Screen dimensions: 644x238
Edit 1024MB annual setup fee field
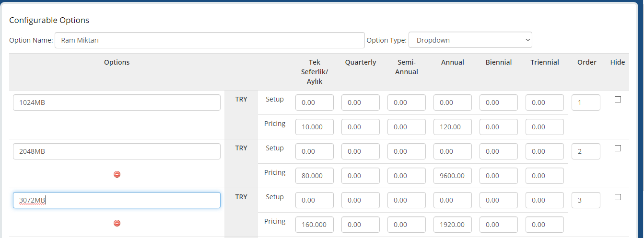point(453,102)
